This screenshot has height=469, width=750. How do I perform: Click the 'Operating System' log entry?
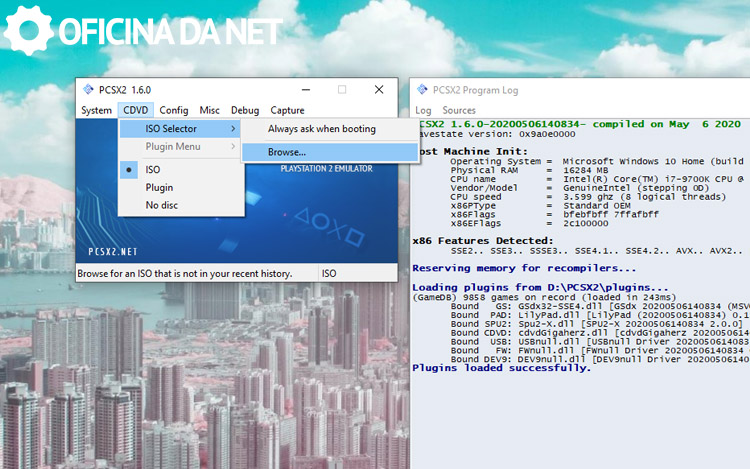coord(597,161)
